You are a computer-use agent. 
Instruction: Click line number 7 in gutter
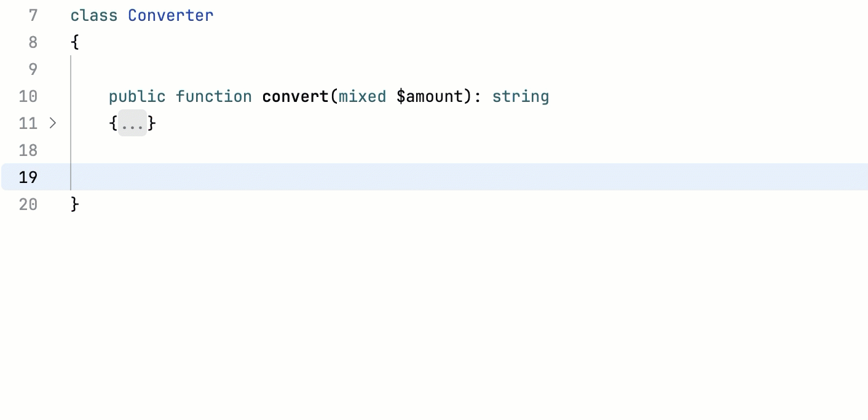point(33,15)
